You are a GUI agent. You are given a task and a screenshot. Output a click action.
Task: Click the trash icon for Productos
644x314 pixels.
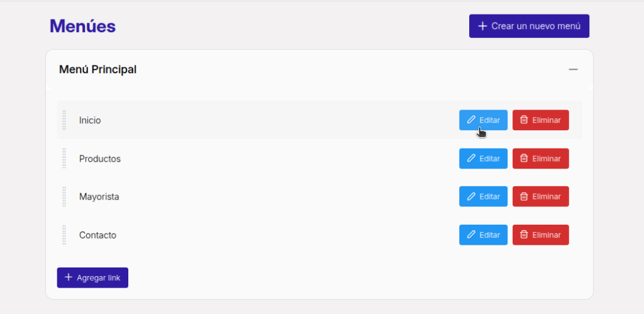coord(524,158)
